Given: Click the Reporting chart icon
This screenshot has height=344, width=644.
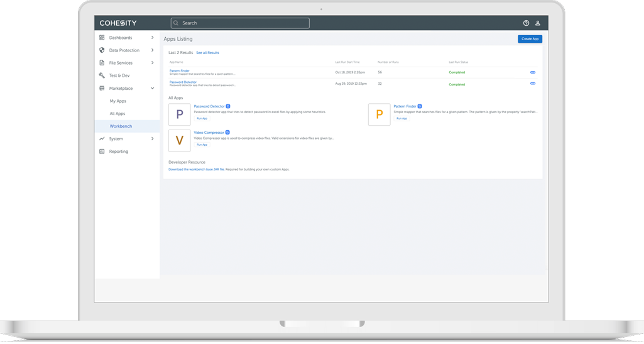Looking at the screenshot, I should click(102, 152).
